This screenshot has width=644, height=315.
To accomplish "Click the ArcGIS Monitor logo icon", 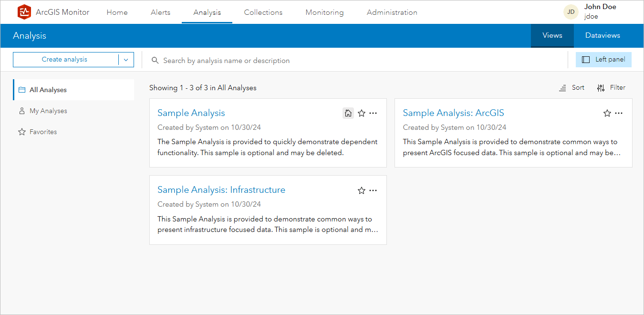I will pyautogui.click(x=24, y=12).
